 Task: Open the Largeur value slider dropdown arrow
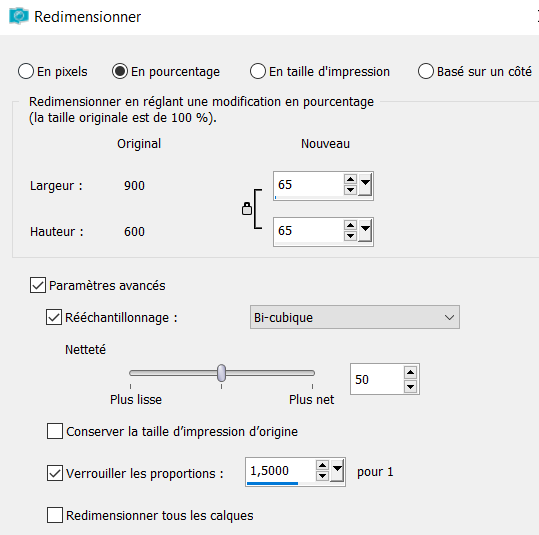(365, 185)
